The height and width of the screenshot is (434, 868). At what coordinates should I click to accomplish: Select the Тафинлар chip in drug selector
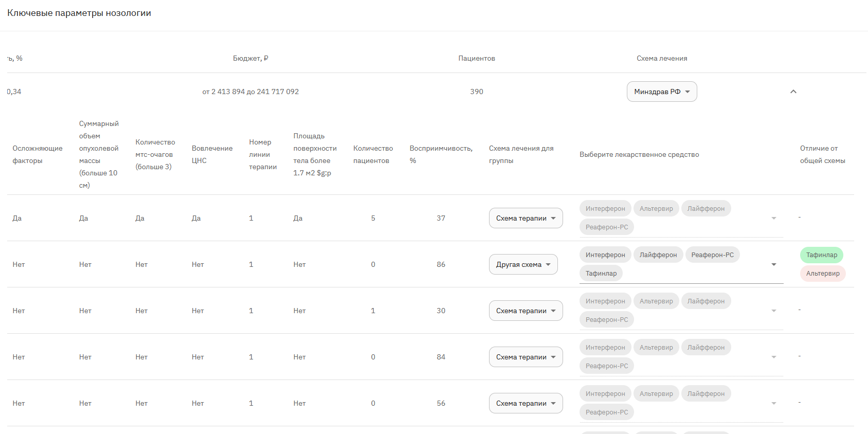coord(601,273)
